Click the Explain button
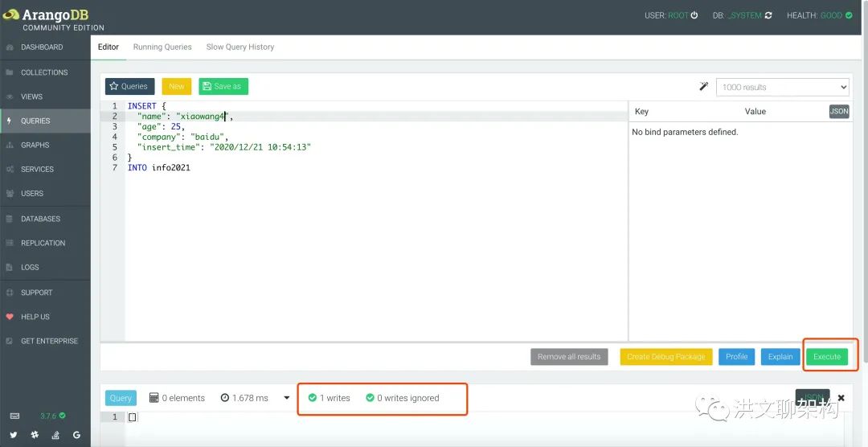Viewport: 868px width, 447px height. [780, 357]
